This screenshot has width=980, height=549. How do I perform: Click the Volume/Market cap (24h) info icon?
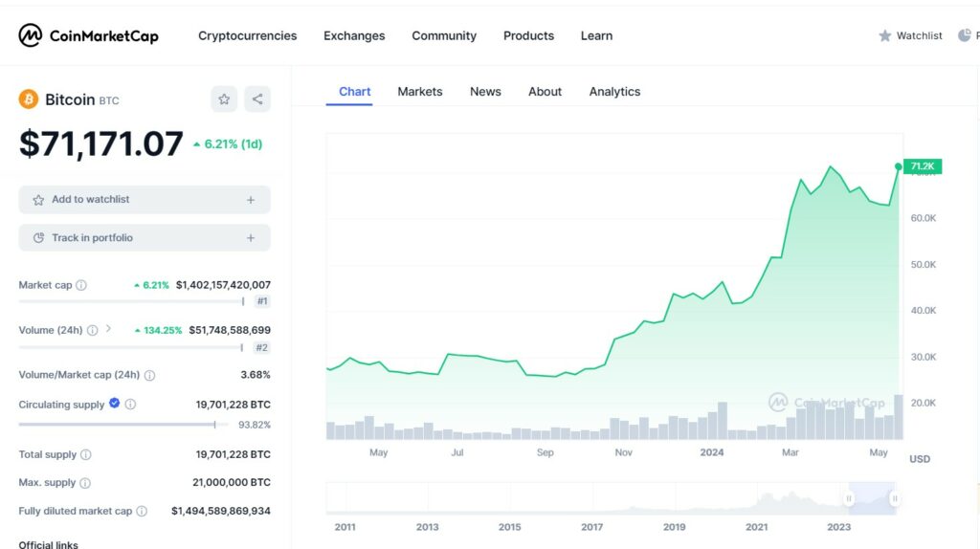149,375
